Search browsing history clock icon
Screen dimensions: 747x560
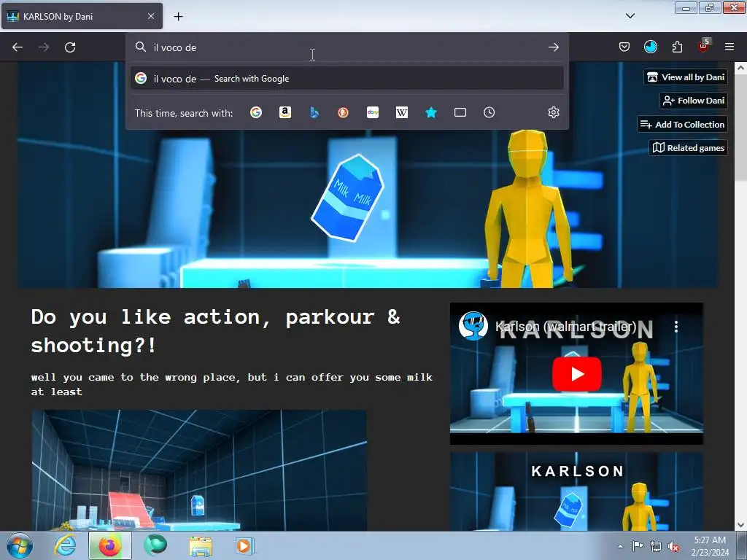(x=489, y=112)
